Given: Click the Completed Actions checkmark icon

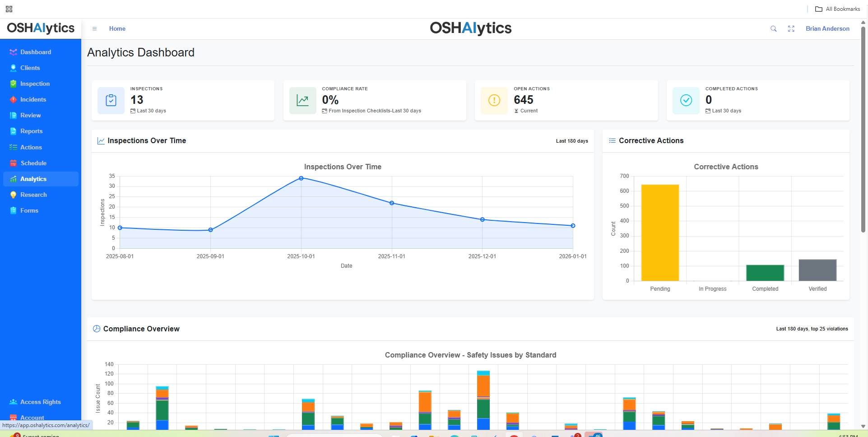Looking at the screenshot, I should click(x=686, y=100).
